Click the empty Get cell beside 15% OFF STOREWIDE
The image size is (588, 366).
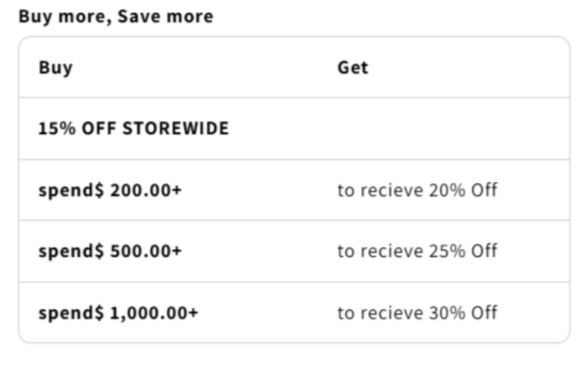pyautogui.click(x=441, y=128)
